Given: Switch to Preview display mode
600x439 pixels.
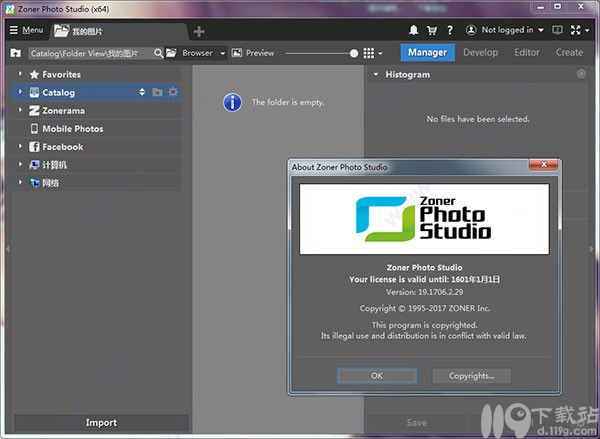Looking at the screenshot, I should click(x=253, y=53).
